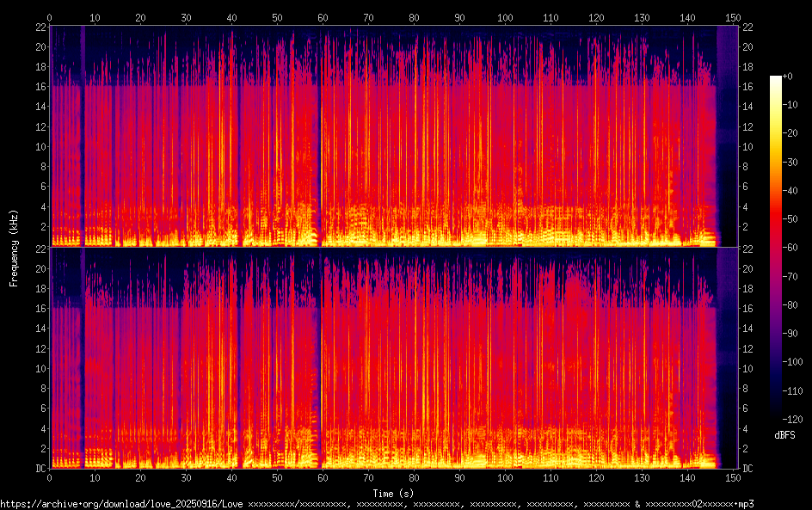Click the 30 mark on bottom time axis

click(x=186, y=478)
